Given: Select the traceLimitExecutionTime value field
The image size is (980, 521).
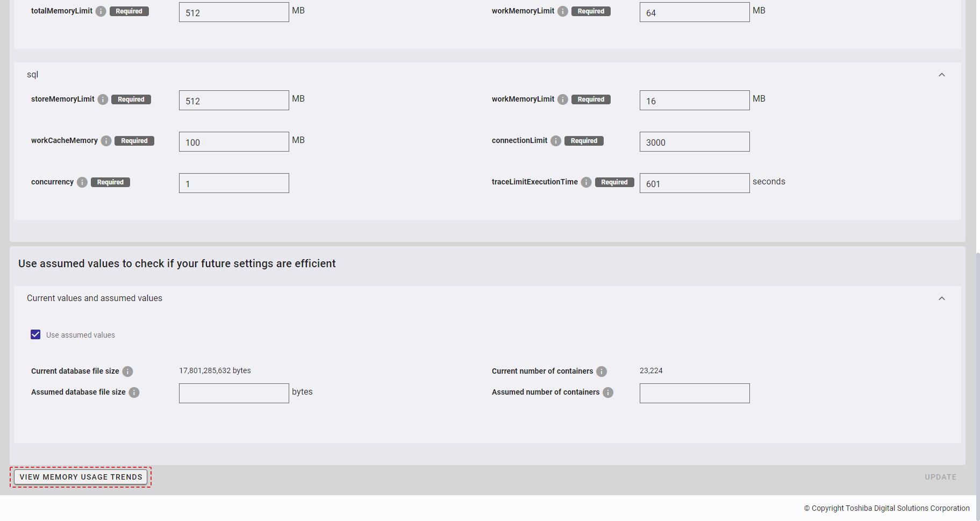Looking at the screenshot, I should (x=694, y=183).
